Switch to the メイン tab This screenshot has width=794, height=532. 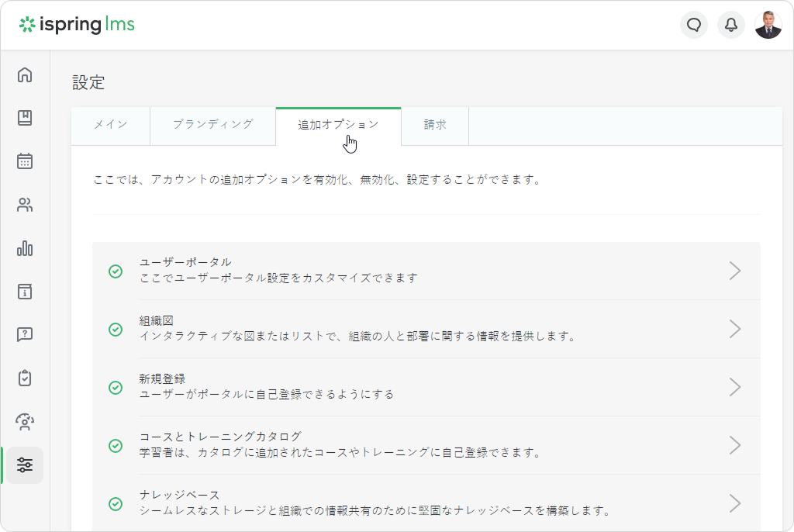(110, 125)
